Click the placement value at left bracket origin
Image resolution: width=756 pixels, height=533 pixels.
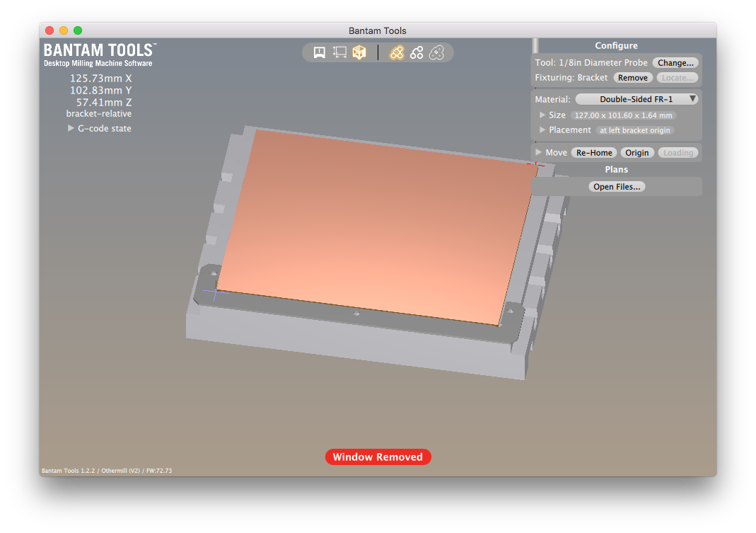click(634, 130)
